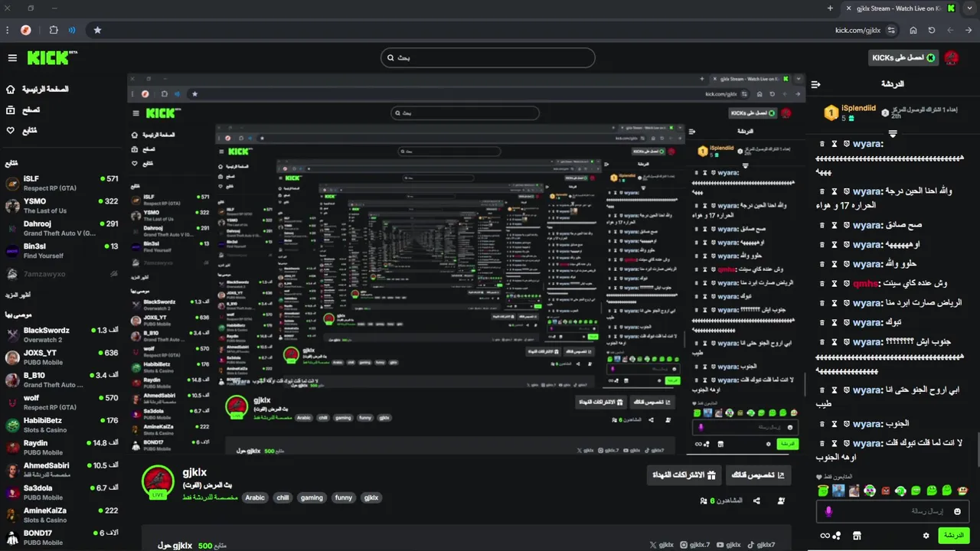Open the تصفح browse item in sidebar
The height and width of the screenshot is (551, 980).
(x=23, y=110)
